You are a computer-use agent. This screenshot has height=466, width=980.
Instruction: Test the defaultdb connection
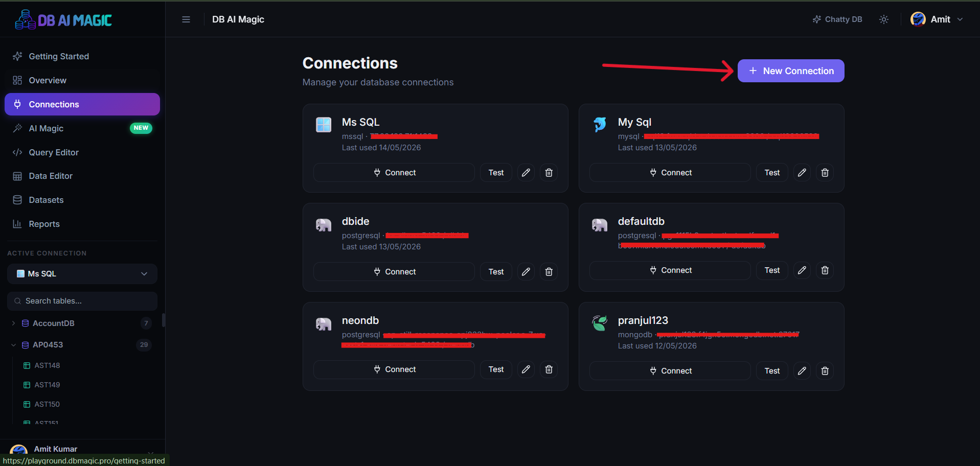pyautogui.click(x=772, y=270)
